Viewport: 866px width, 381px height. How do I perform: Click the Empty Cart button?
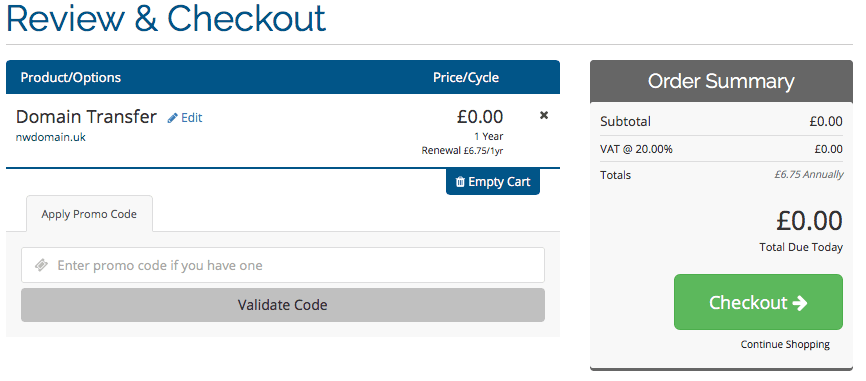tap(493, 182)
